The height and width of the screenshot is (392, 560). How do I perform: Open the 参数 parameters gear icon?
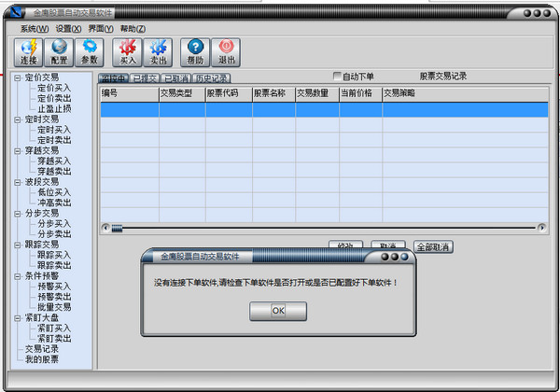pyautogui.click(x=90, y=52)
